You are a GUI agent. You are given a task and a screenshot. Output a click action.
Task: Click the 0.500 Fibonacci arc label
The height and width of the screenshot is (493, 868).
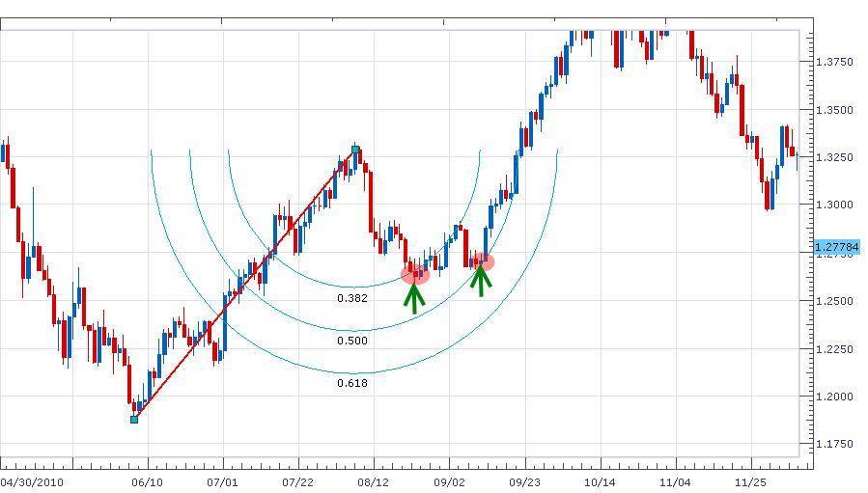[351, 341]
